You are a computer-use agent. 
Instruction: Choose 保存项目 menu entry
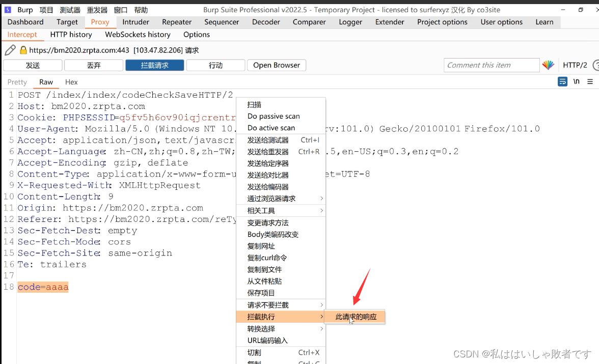[281, 293]
